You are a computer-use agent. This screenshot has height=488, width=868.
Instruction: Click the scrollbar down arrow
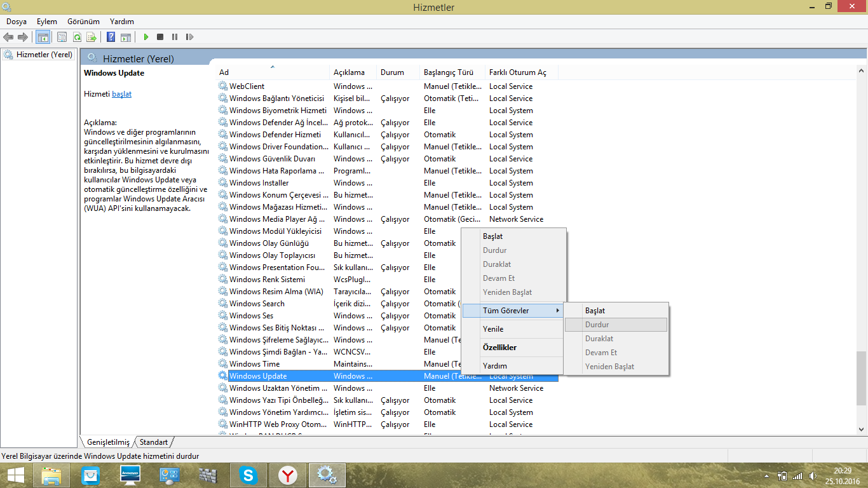click(861, 430)
